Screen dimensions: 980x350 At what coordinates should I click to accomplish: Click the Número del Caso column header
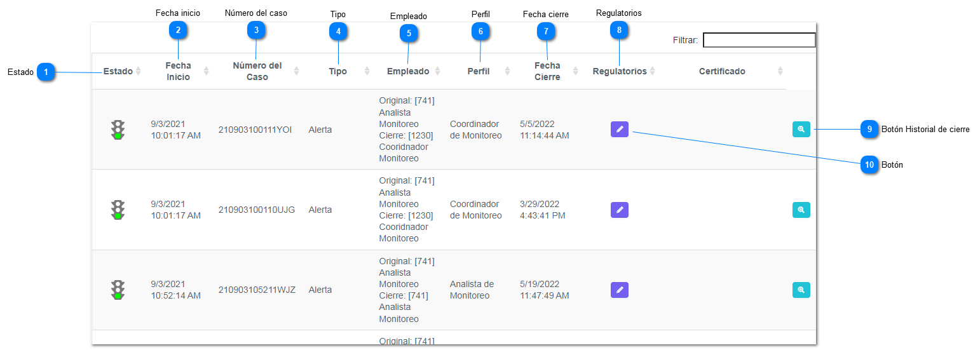pyautogui.click(x=257, y=71)
